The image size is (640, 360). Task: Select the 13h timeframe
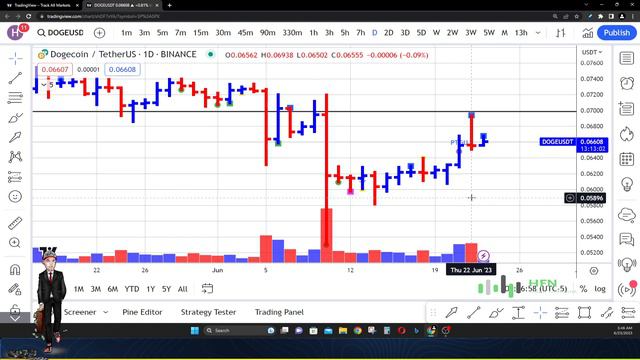[x=521, y=33]
